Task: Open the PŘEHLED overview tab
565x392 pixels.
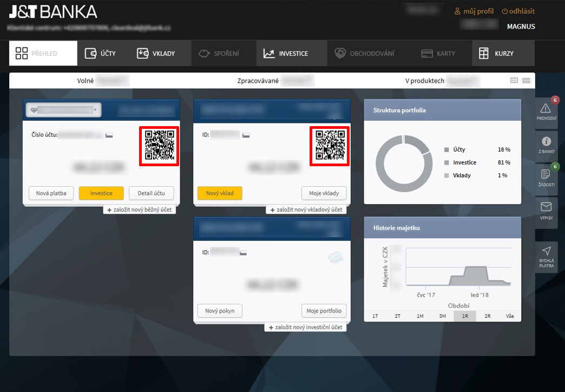Action: [43, 54]
